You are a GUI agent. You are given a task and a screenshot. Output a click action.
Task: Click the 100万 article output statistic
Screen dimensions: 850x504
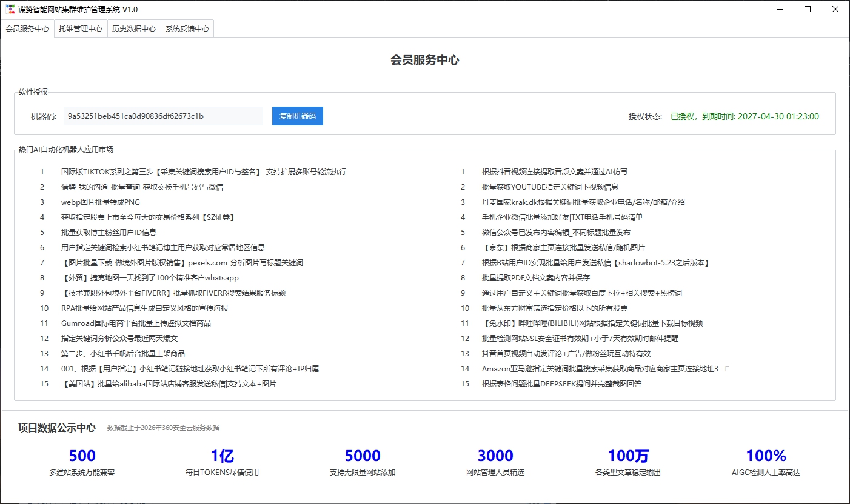(x=628, y=462)
